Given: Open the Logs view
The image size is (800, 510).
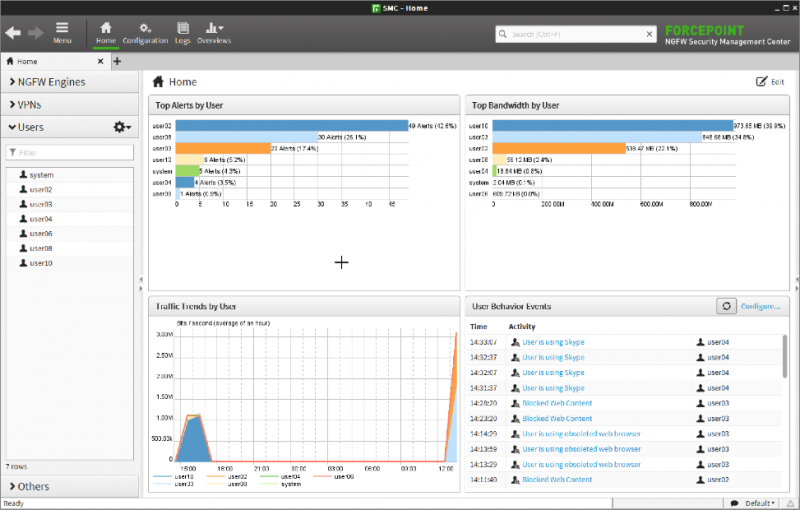Looking at the screenshot, I should point(182,33).
